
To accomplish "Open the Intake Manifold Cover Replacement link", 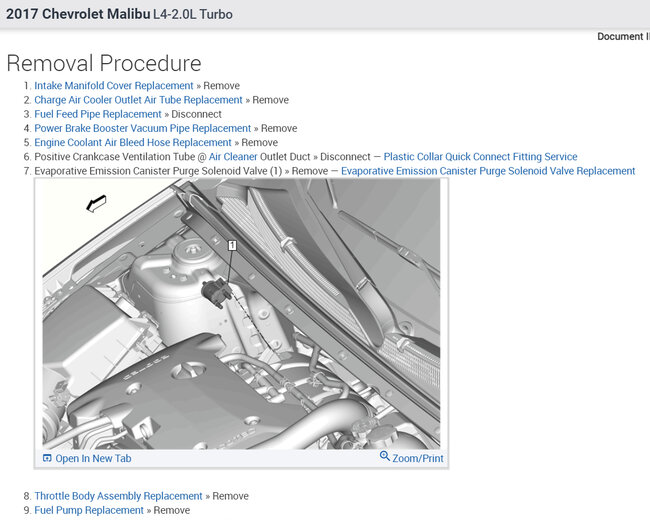I will tap(114, 86).
